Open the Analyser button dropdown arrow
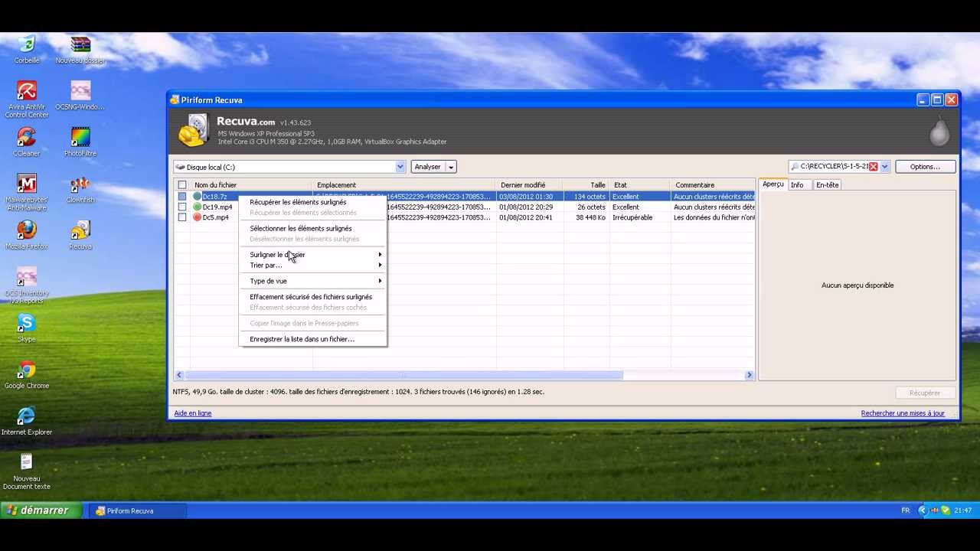980x551 pixels. 451,167
